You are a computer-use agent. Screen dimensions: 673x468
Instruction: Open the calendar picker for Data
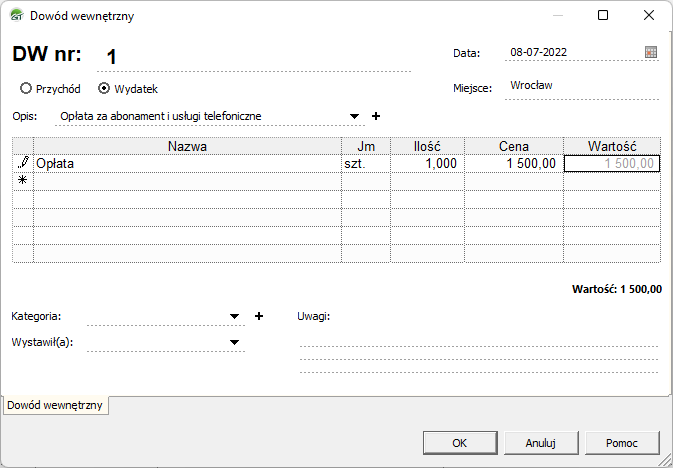point(651,52)
